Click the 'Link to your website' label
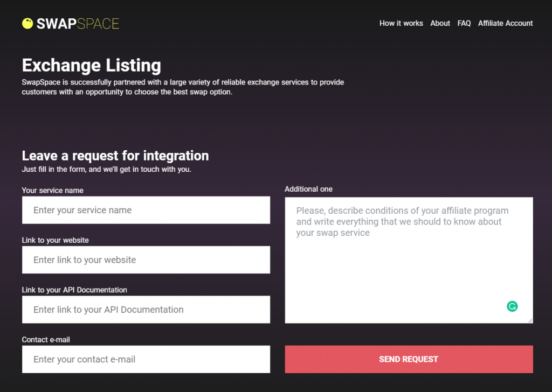 [x=56, y=240]
